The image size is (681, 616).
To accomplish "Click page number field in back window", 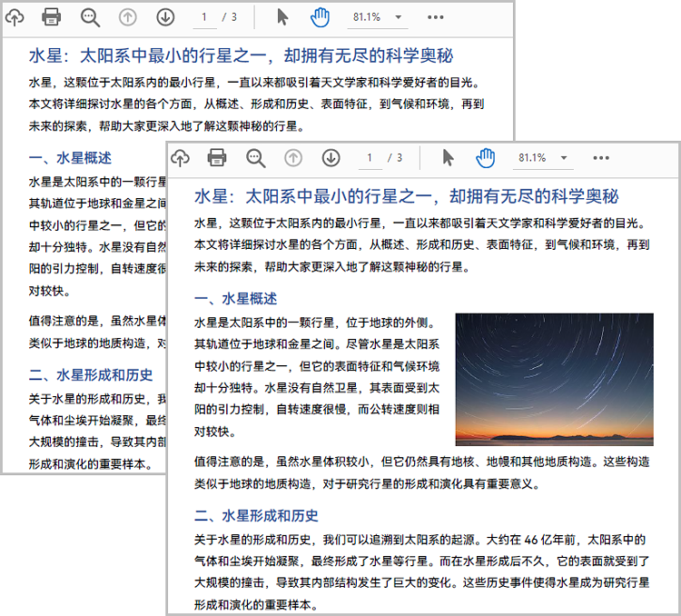I will pos(204,18).
